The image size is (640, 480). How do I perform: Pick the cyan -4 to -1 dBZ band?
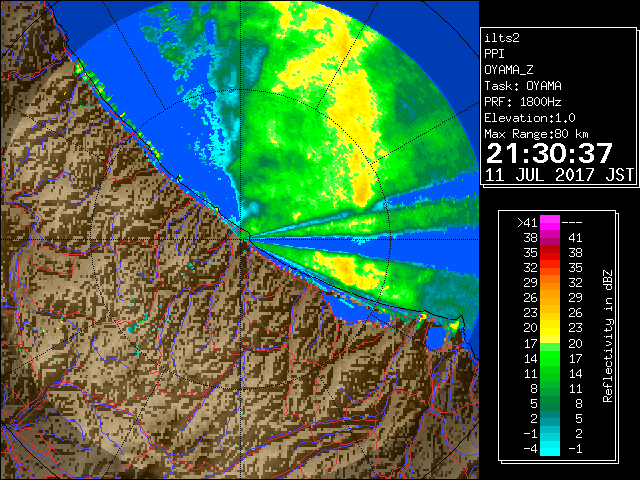click(x=550, y=448)
